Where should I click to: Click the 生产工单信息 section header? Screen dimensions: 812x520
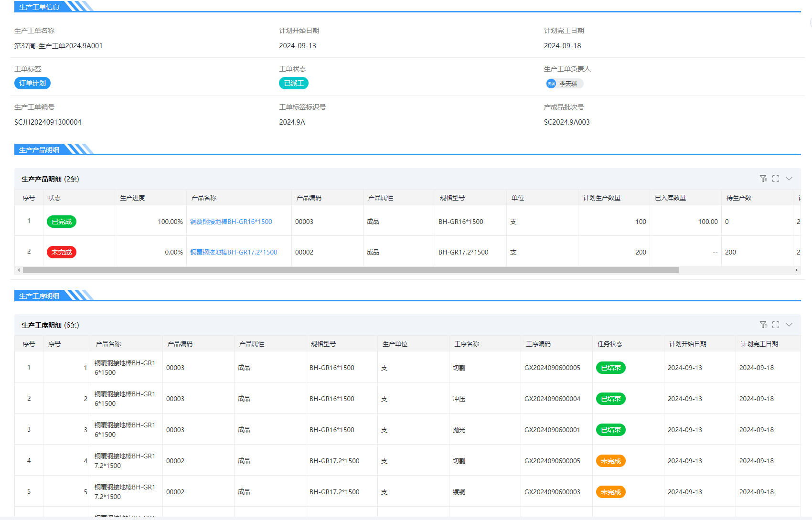(39, 7)
